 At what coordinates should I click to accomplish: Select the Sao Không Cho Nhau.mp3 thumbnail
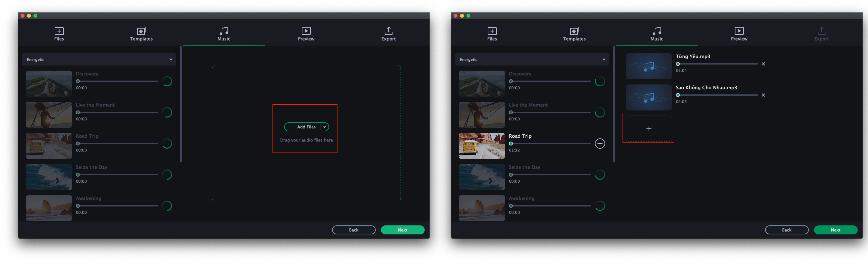click(648, 98)
